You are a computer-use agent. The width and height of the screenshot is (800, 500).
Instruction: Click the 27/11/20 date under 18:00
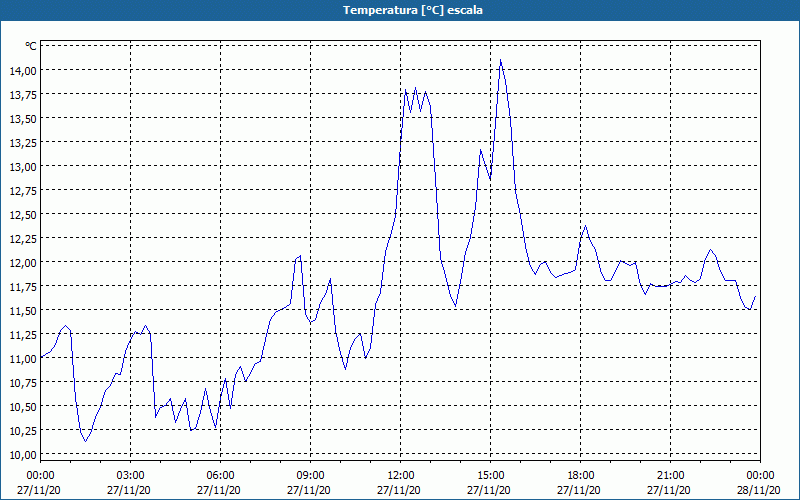pyautogui.click(x=579, y=490)
